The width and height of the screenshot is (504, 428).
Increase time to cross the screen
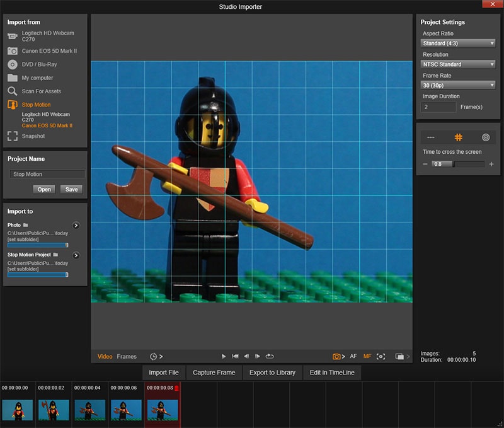491,164
